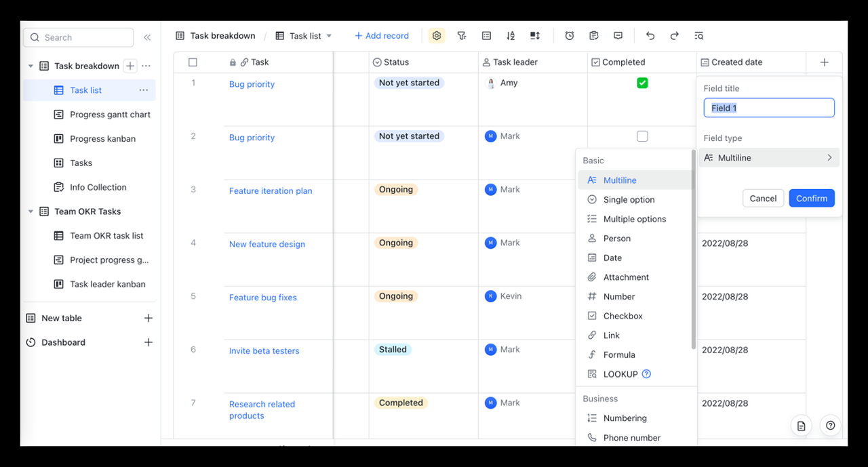Click the help question mark icon
The width and height of the screenshot is (868, 467).
pos(830,426)
